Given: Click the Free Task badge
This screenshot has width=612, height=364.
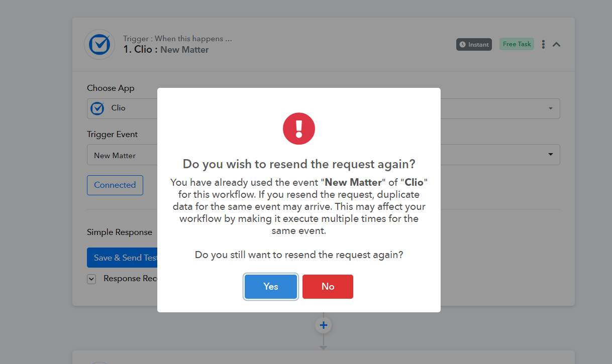Looking at the screenshot, I should 517,44.
